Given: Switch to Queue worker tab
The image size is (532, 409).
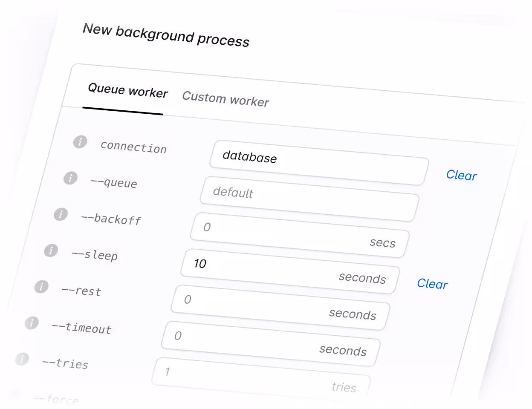Looking at the screenshot, I should pos(127,91).
